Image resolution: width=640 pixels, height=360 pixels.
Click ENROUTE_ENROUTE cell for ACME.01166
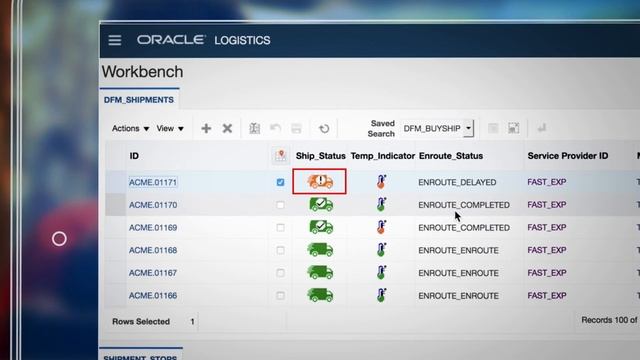pyautogui.click(x=458, y=296)
